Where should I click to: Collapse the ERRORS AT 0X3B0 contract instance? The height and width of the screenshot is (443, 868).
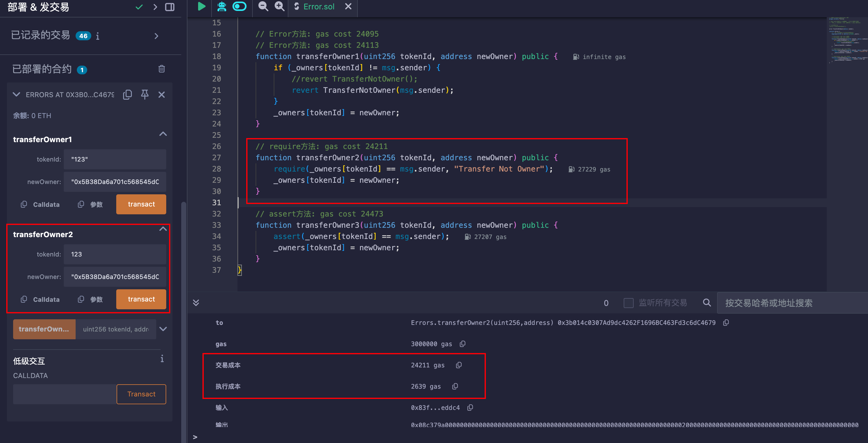(x=16, y=95)
